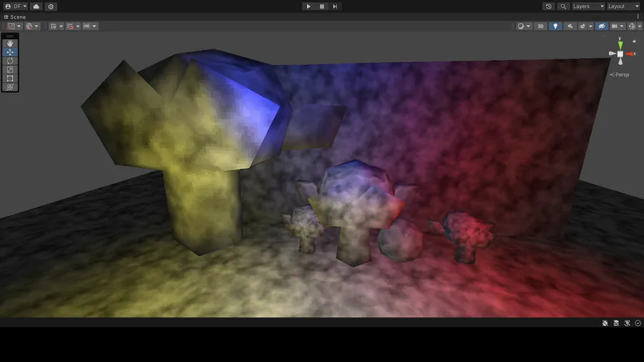Expand the handle position dropdown arrow
The image size is (644, 362).
point(19,26)
